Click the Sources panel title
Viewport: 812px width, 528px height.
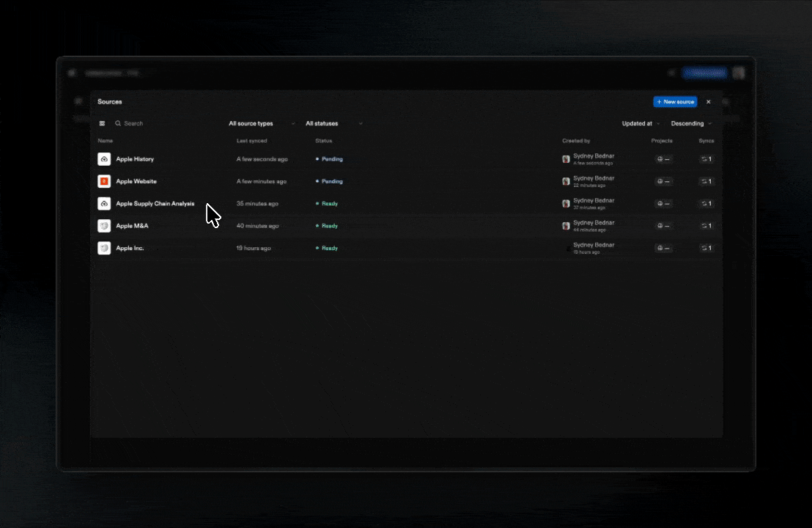click(110, 101)
